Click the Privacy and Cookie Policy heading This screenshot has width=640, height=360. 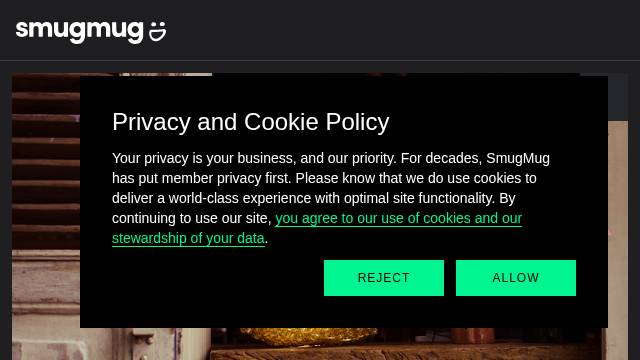click(x=251, y=122)
